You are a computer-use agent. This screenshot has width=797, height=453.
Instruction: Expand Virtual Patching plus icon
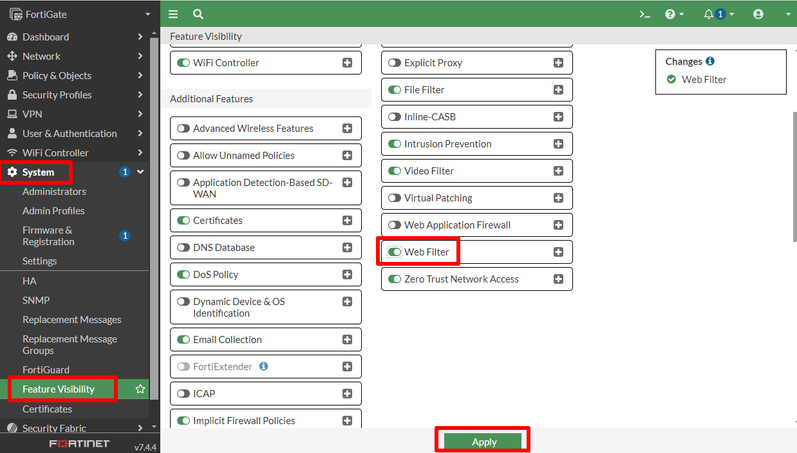(x=558, y=198)
